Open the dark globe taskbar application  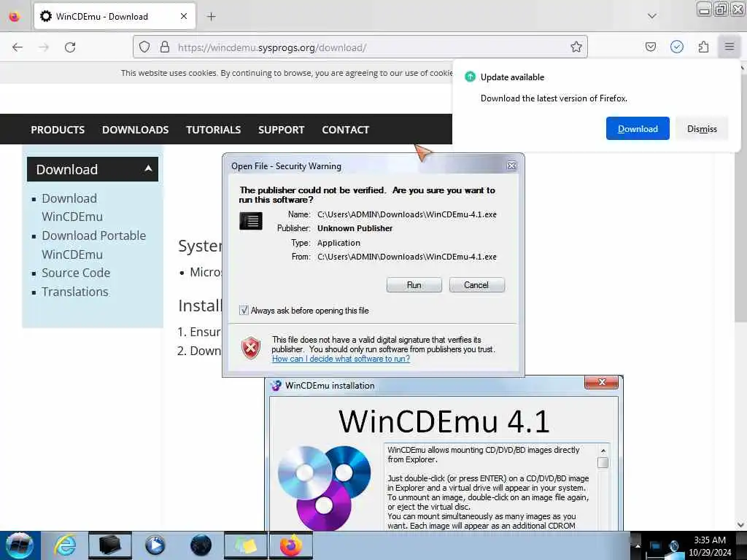pyautogui.click(x=201, y=545)
